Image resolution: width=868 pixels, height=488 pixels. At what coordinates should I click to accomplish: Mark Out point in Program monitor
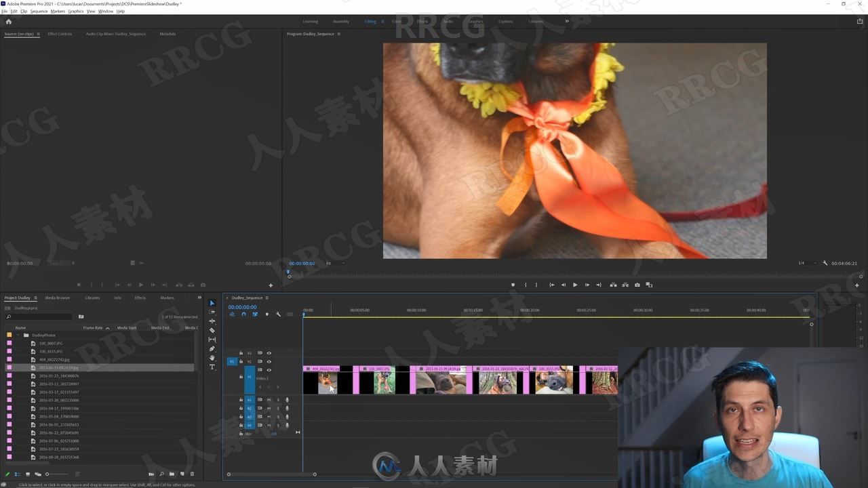(x=536, y=285)
